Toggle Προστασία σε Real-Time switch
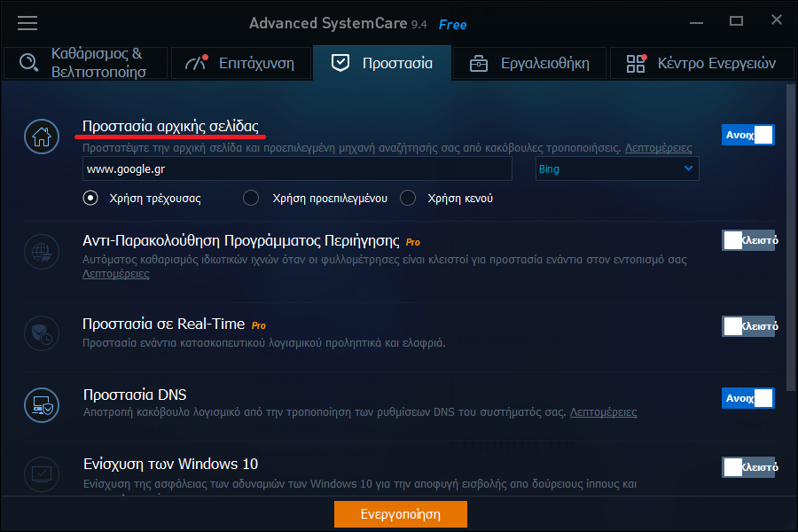 coord(748,325)
